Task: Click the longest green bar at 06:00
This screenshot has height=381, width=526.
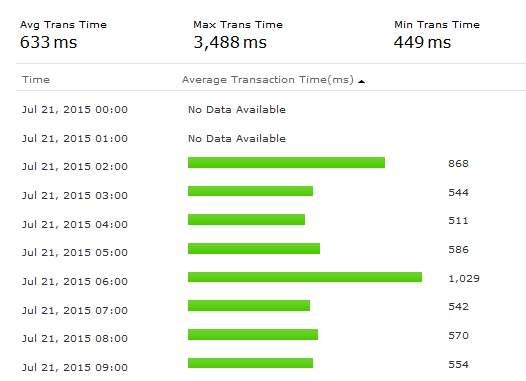Action: (305, 277)
